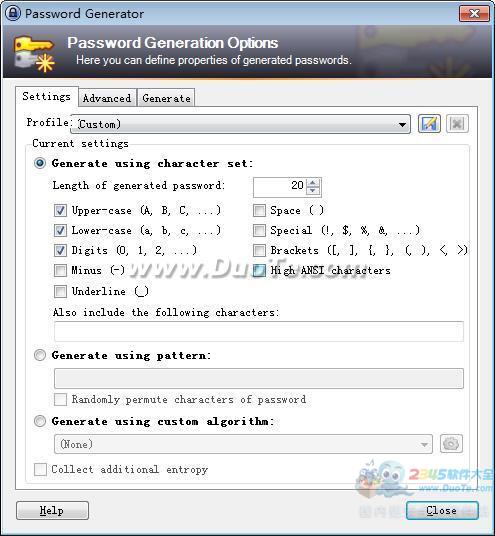Enable the Brackets checkbox
The image size is (495, 536).
coord(259,250)
